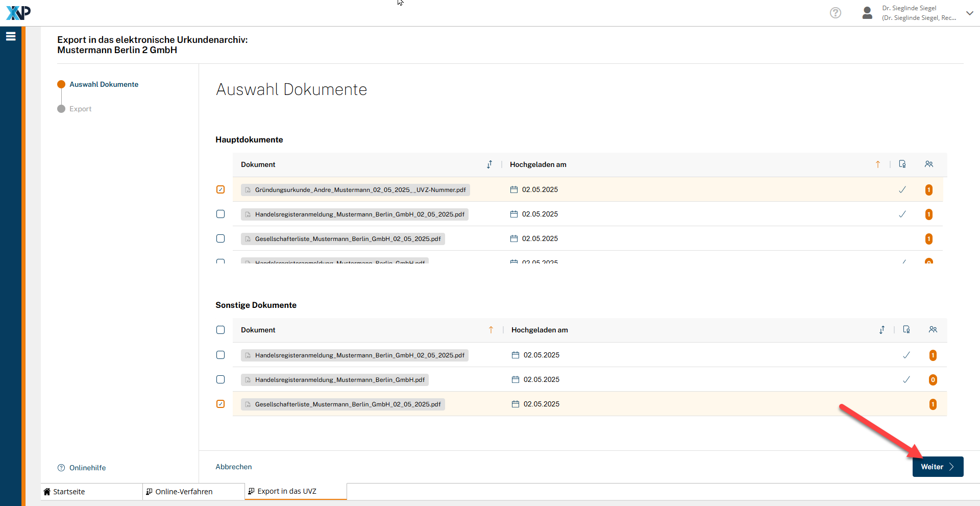Open the Onlinehilfe link
The height and width of the screenshot is (506, 980).
87,468
